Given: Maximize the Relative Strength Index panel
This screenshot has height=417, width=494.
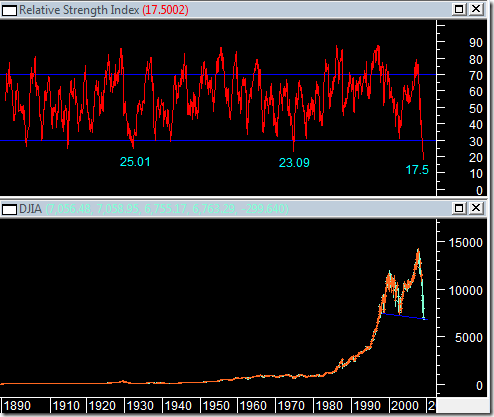Looking at the screenshot, I should tap(459, 9).
